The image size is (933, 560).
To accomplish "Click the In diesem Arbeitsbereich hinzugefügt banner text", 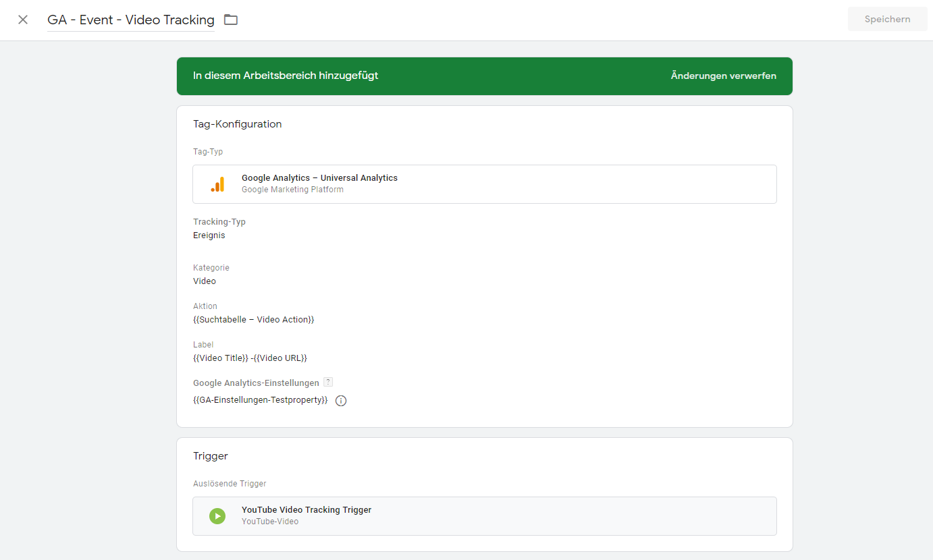I will 286,76.
